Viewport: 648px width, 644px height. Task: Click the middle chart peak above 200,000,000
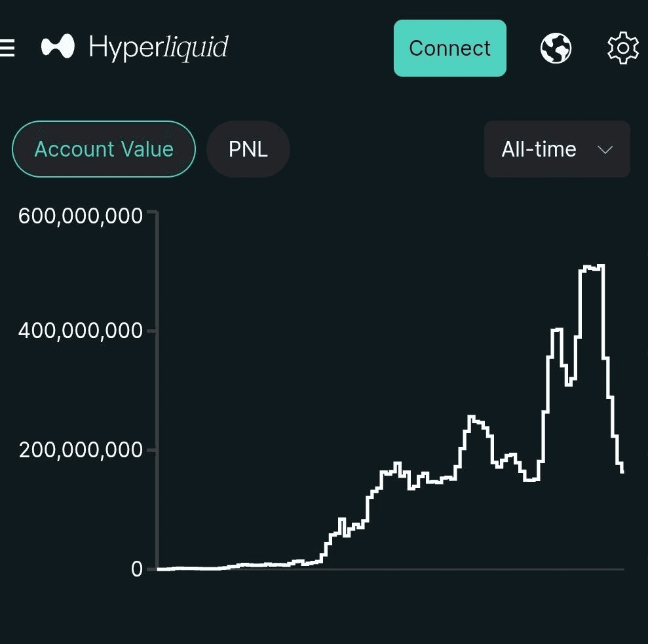(x=472, y=417)
